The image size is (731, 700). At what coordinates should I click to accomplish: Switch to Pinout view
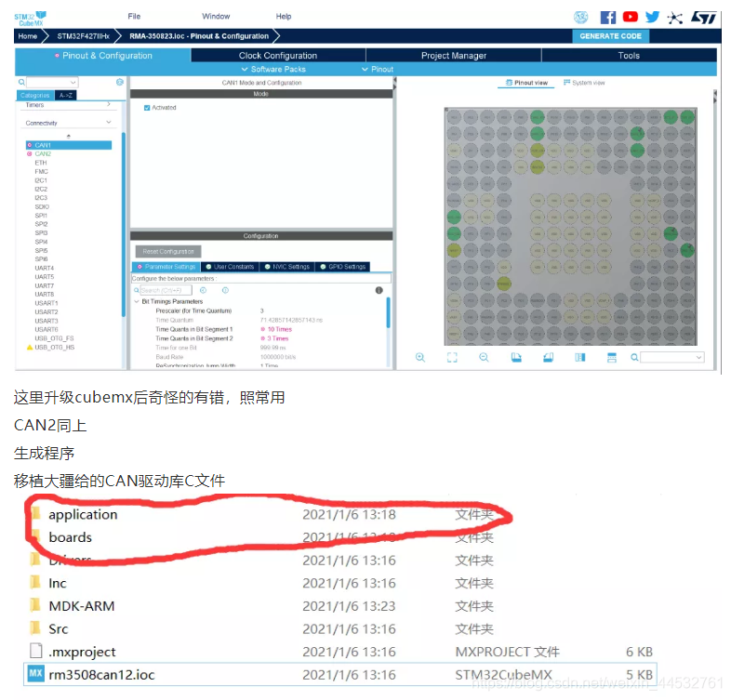(526, 83)
